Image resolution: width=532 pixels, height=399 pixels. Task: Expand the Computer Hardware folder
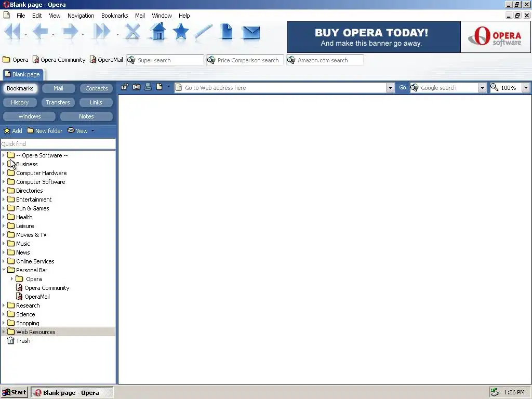point(4,172)
